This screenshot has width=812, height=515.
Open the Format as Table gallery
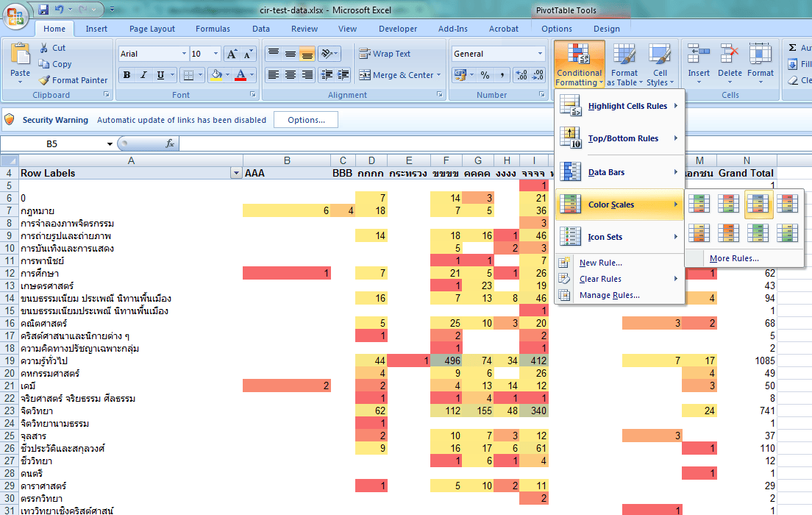pyautogui.click(x=624, y=65)
